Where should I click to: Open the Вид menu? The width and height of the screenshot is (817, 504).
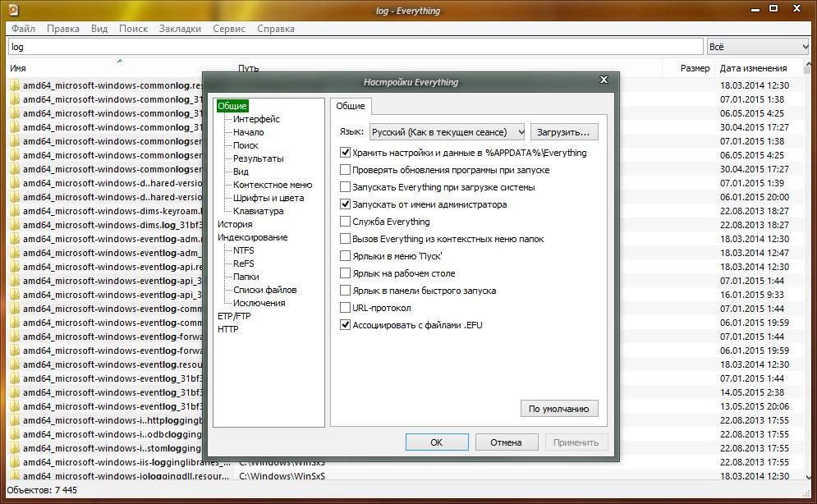pos(99,29)
